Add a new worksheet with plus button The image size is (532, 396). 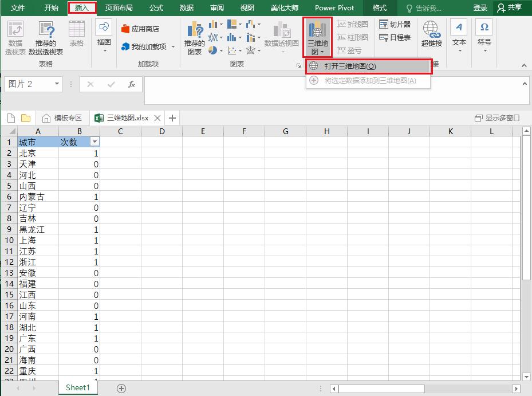[x=121, y=388]
